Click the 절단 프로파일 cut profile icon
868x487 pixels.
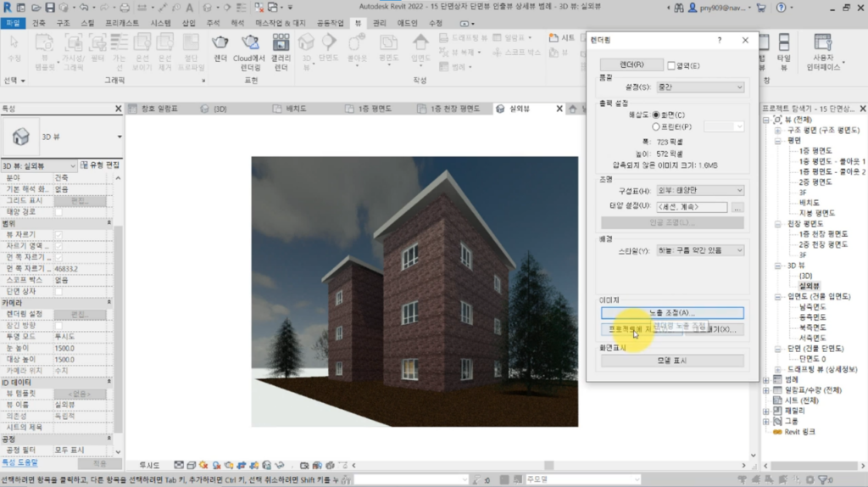pyautogui.click(x=191, y=43)
